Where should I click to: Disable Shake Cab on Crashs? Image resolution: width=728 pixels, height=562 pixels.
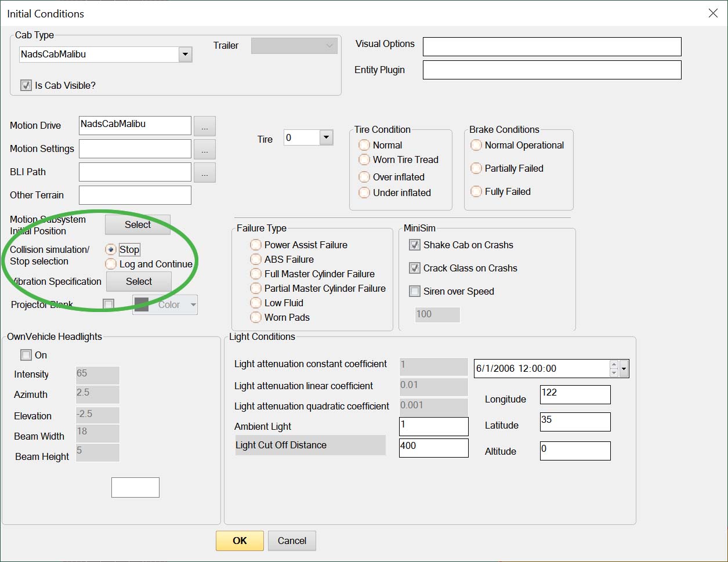click(x=415, y=245)
